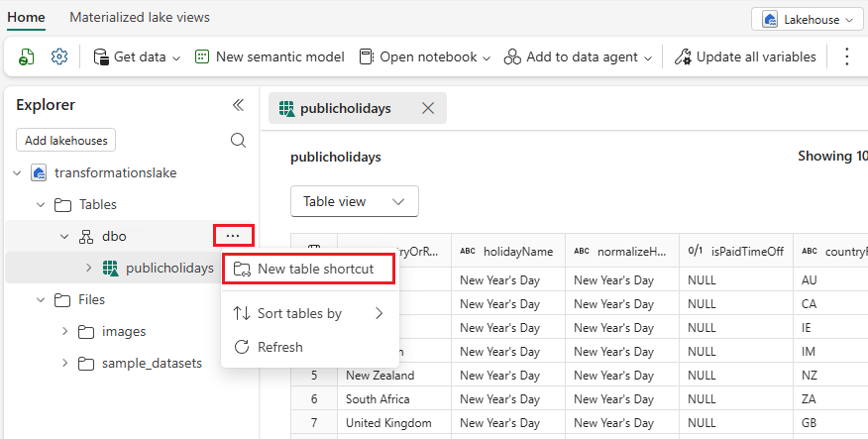The width and height of the screenshot is (868, 439).
Task: Click the Explorer search magnifier icon
Action: click(x=238, y=141)
